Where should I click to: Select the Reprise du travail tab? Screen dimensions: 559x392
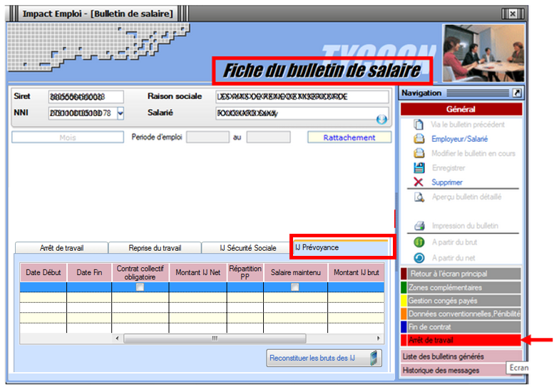[154, 248]
